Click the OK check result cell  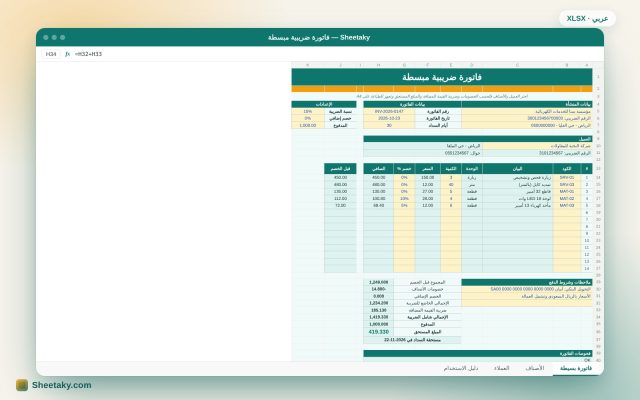tap(478, 360)
